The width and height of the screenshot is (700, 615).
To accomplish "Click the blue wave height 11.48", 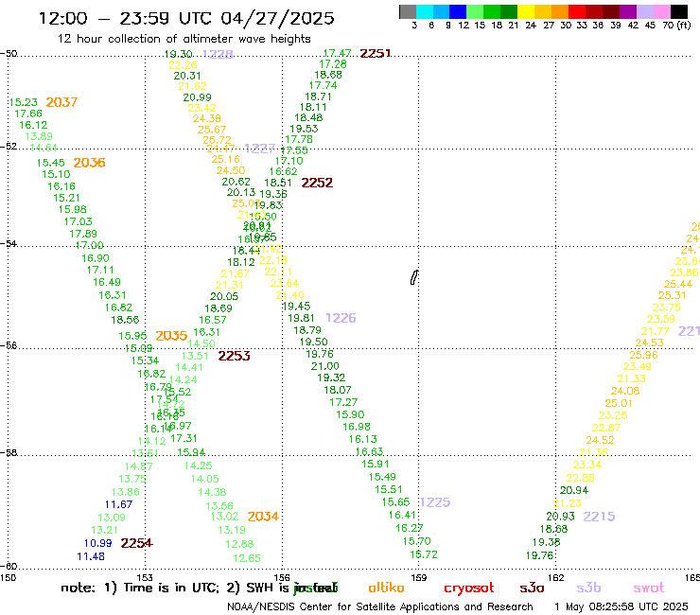I will (x=91, y=556).
